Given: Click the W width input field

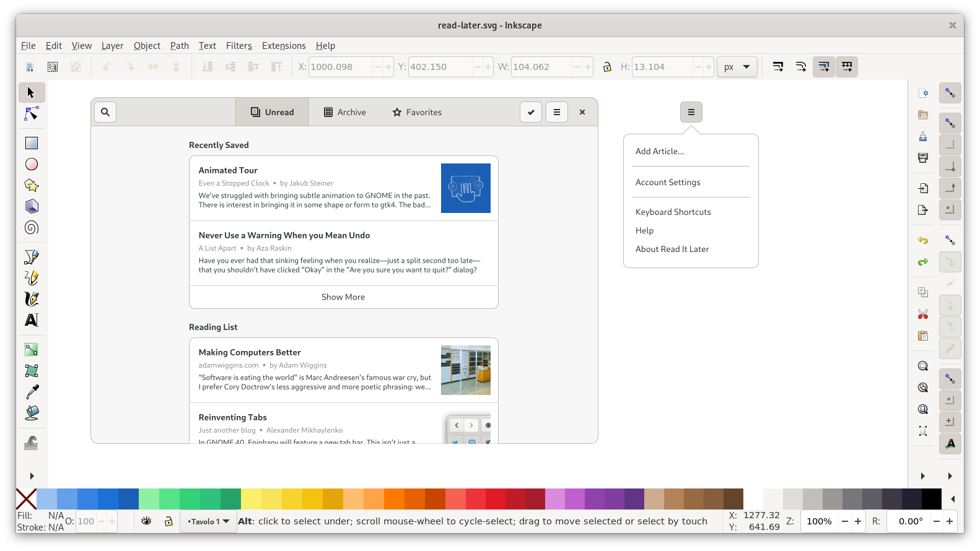Looking at the screenshot, I should click(x=541, y=67).
